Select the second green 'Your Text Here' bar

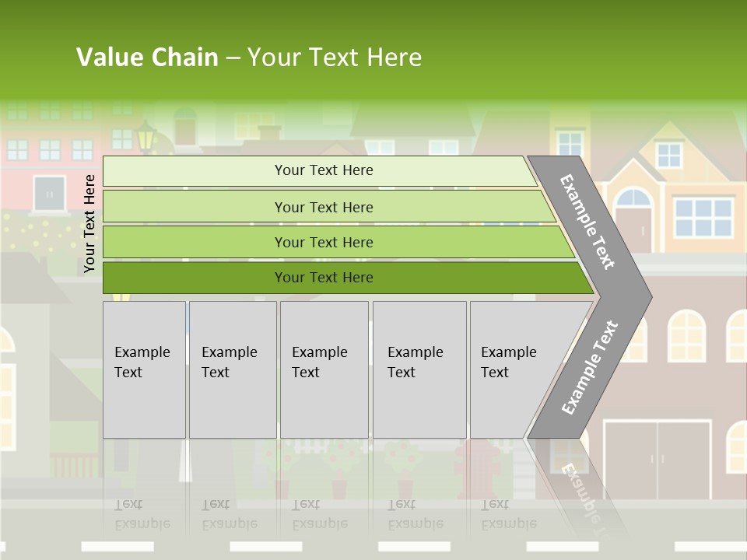click(x=328, y=207)
